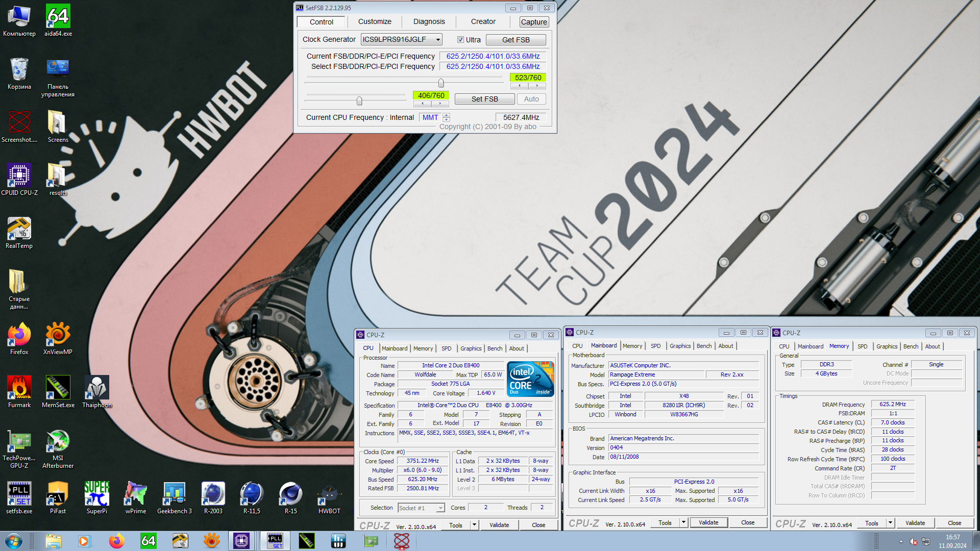
Task: Open R-2003 desktop shortcut
Action: tap(213, 498)
